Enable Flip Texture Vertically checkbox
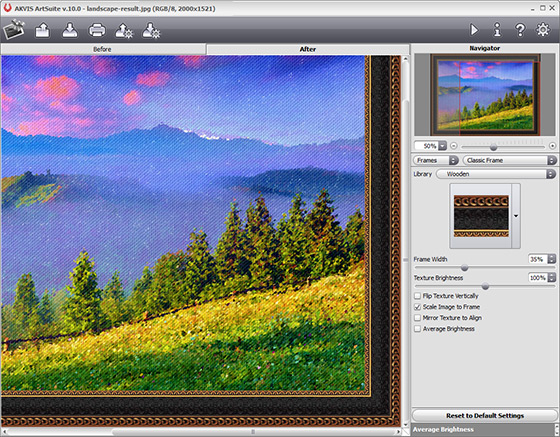560x437 pixels. (x=417, y=296)
